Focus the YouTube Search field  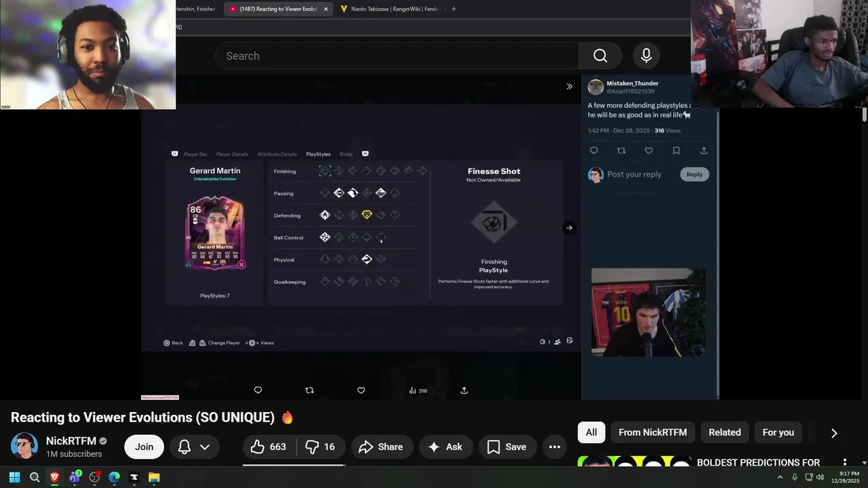(397, 56)
